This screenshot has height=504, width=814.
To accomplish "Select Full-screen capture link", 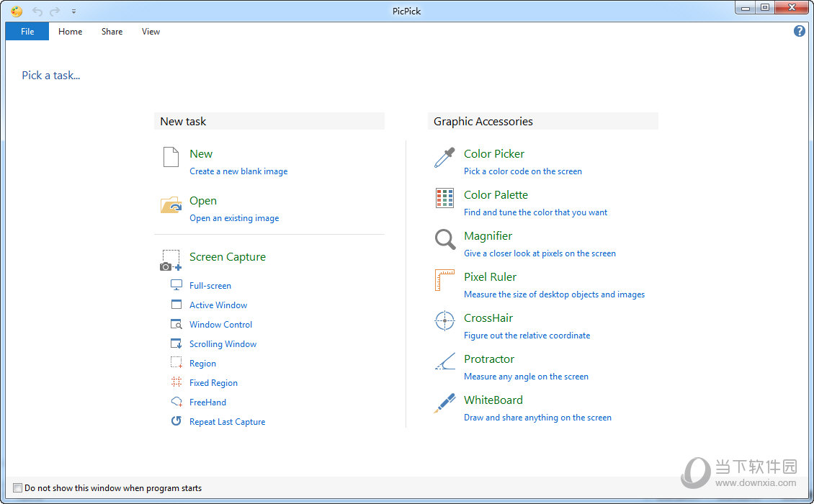I will point(210,285).
